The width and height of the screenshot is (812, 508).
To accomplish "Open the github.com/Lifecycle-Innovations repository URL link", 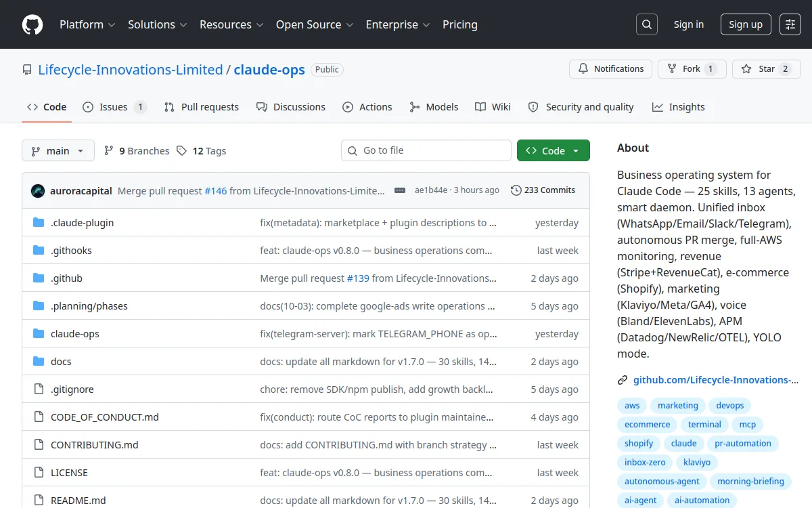I will pos(716,380).
